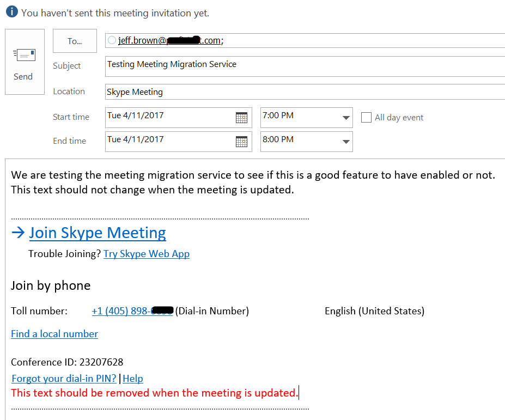Open the To... address book button
The width and height of the screenshot is (505, 420).
tap(75, 41)
